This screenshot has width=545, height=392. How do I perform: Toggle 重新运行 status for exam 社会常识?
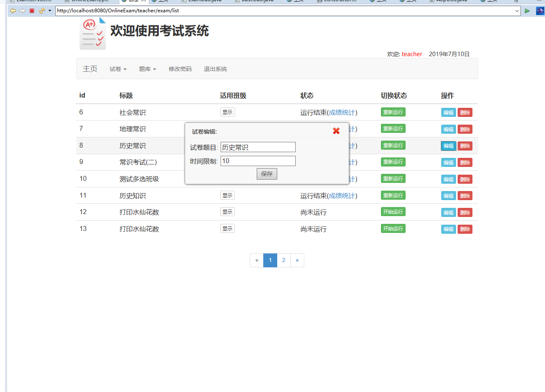pyautogui.click(x=393, y=112)
